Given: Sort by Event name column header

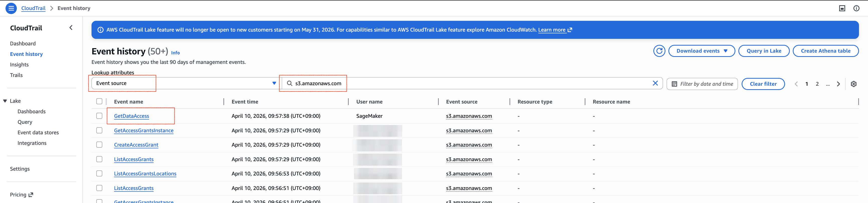Looking at the screenshot, I should pyautogui.click(x=128, y=102).
